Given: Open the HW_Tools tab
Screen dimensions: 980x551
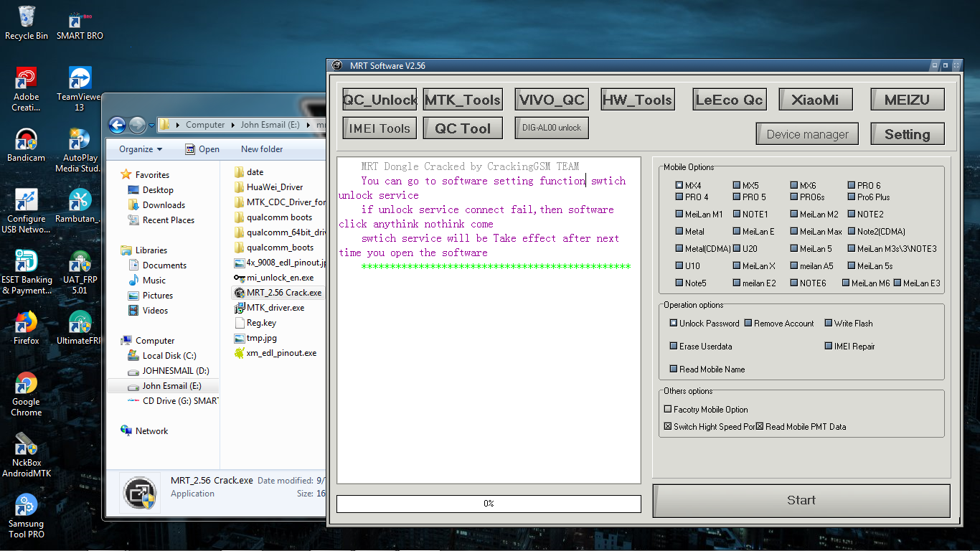Looking at the screenshot, I should click(x=638, y=100).
